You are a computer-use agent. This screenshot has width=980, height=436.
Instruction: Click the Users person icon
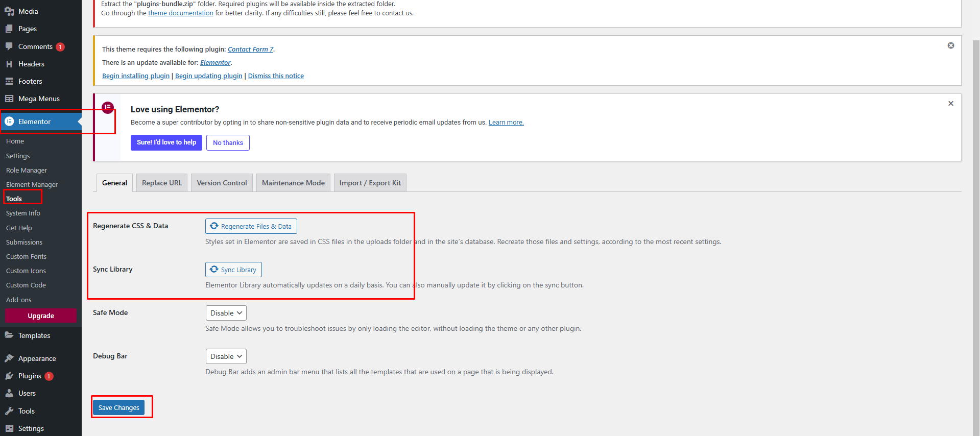[x=9, y=393]
